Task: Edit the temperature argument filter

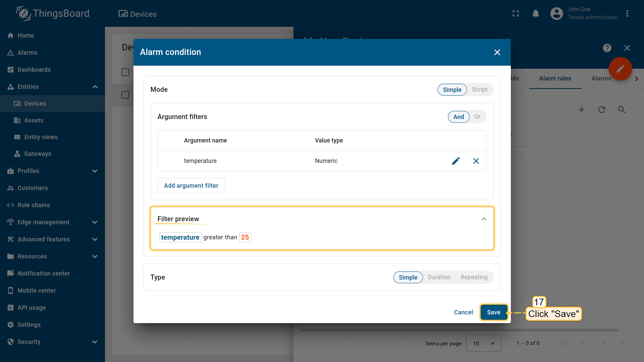Action: pyautogui.click(x=455, y=161)
